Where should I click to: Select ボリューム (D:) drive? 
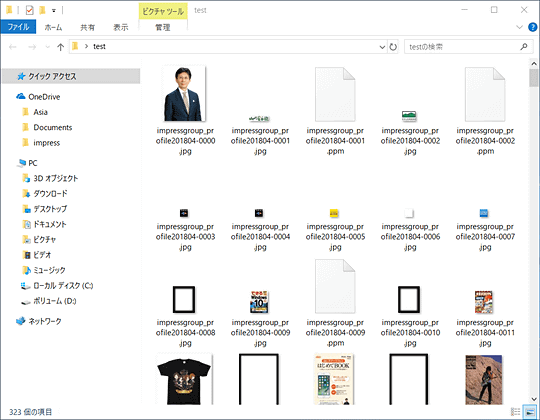54,301
